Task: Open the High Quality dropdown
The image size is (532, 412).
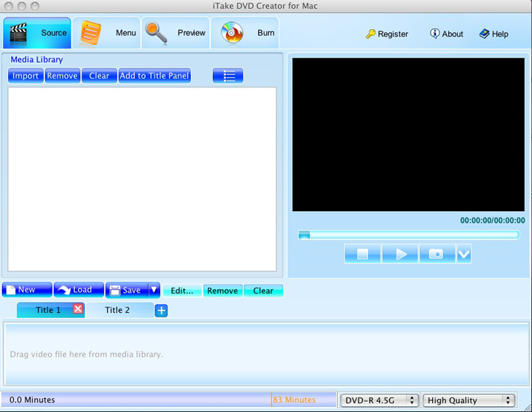Action: 469,400
